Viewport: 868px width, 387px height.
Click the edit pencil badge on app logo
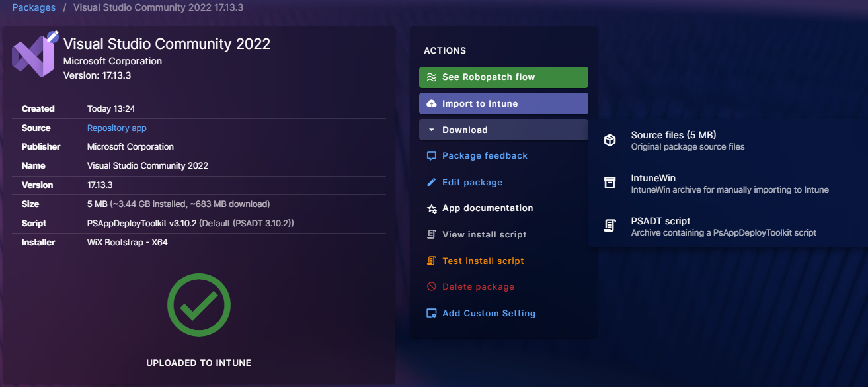click(53, 36)
